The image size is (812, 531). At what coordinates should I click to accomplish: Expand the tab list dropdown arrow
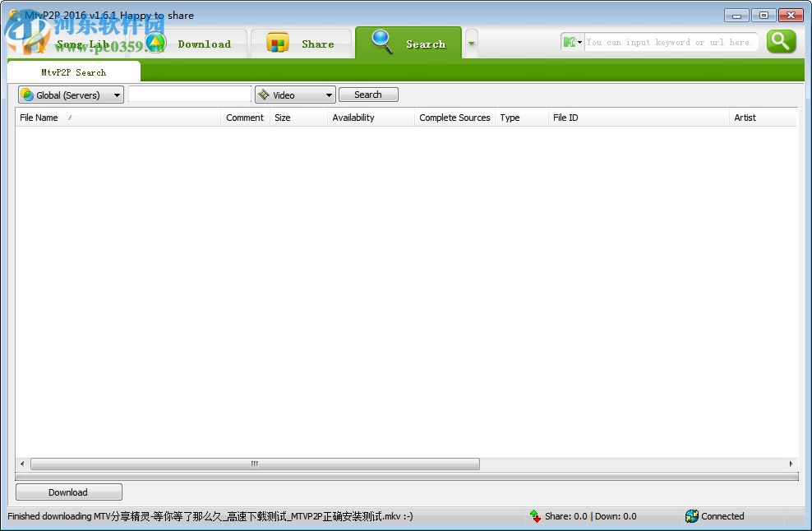pyautogui.click(x=471, y=44)
